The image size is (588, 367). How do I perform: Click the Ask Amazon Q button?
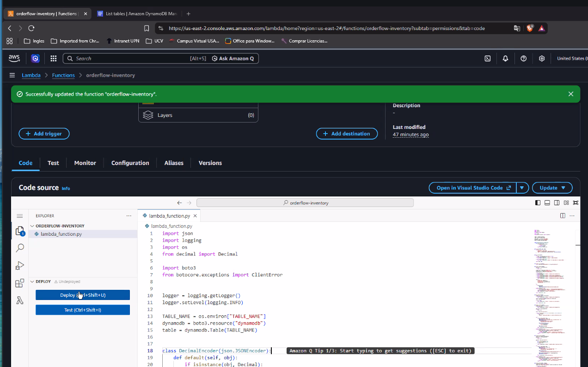coord(233,59)
